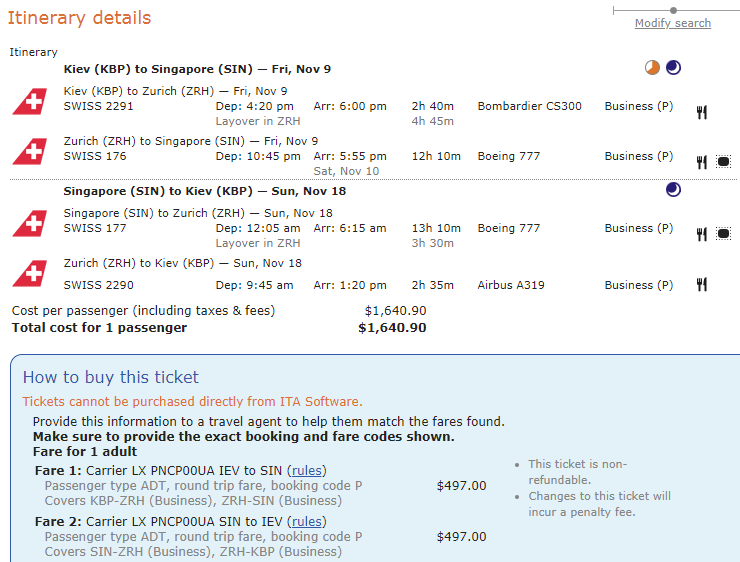Viewport: 740px width, 562px height.
Task: Click the meal icon for SWISS 2291
Action: [x=702, y=113]
